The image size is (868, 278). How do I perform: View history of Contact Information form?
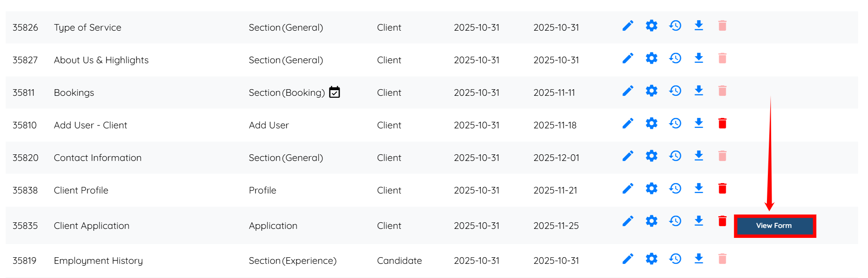coord(675,156)
